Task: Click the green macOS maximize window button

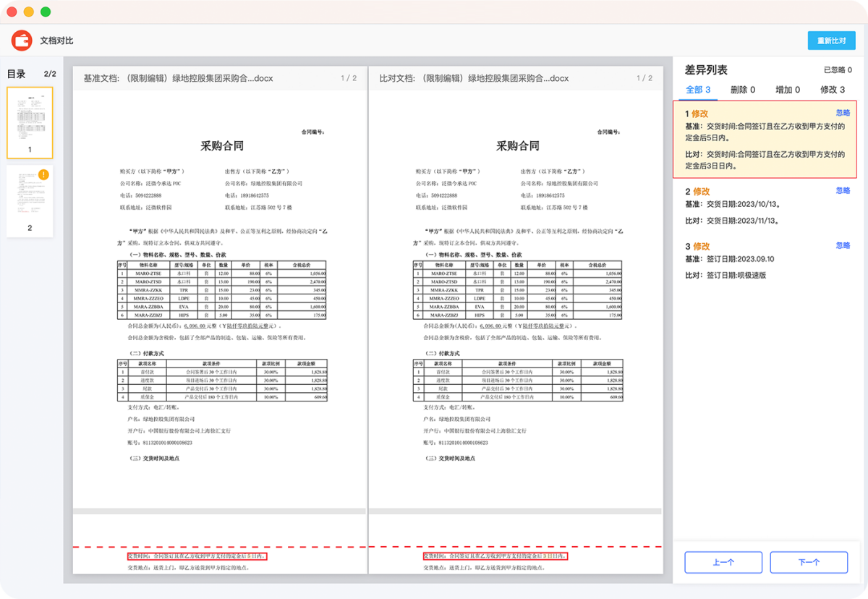Action: pos(46,12)
